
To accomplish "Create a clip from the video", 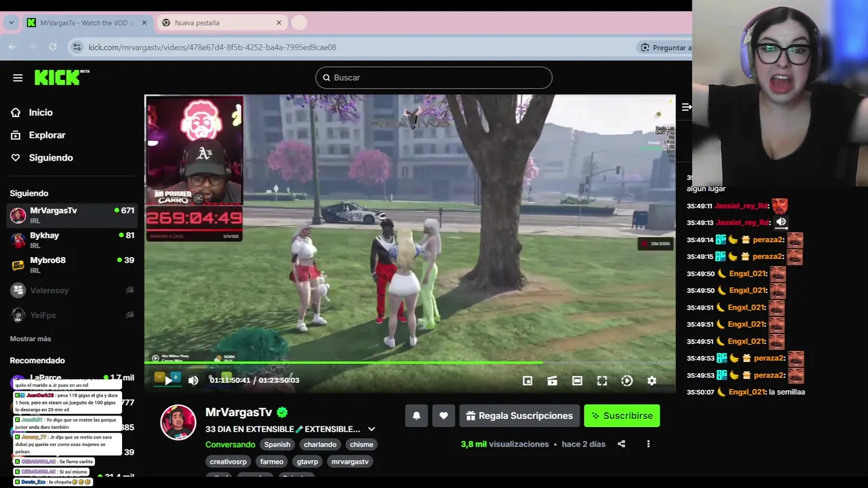I will click(553, 381).
